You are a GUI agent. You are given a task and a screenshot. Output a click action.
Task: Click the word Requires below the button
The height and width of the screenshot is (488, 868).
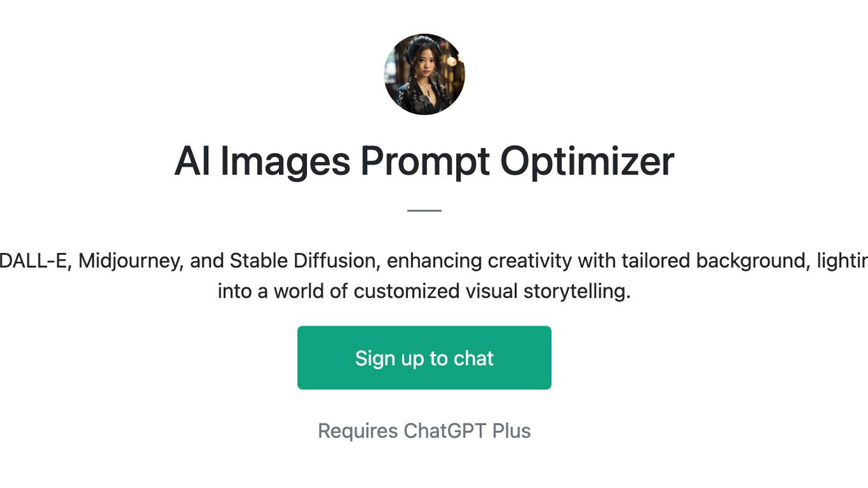pyautogui.click(x=358, y=431)
